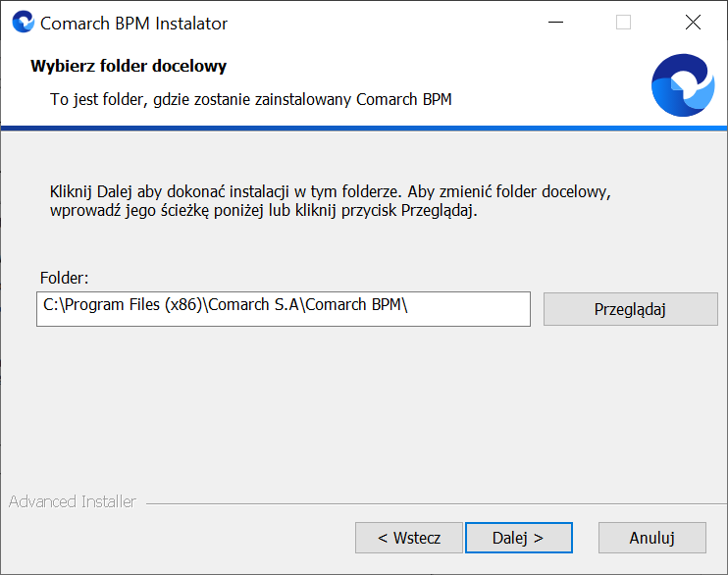Close the Comarch BPM installer window
Viewport: 728px width, 575px height.
(693, 23)
